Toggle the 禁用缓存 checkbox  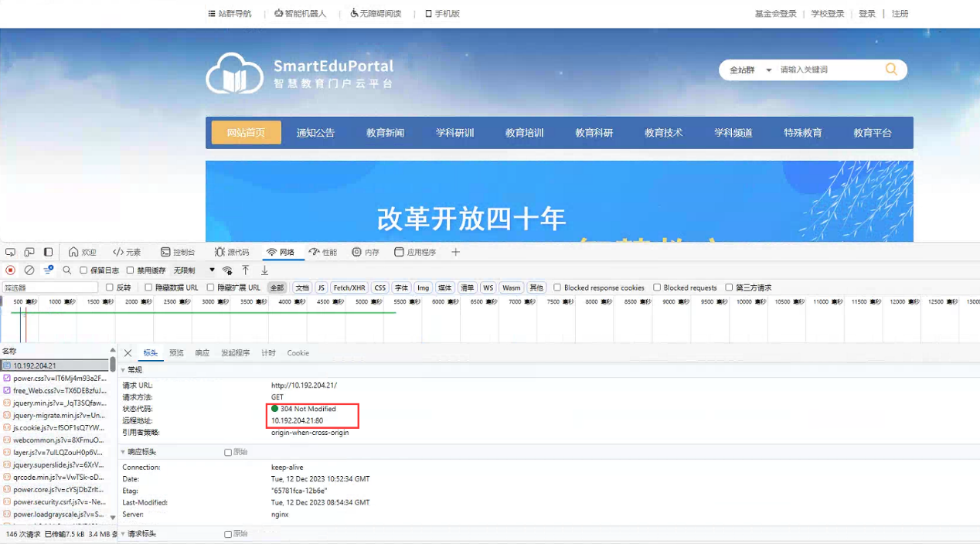[x=130, y=270]
